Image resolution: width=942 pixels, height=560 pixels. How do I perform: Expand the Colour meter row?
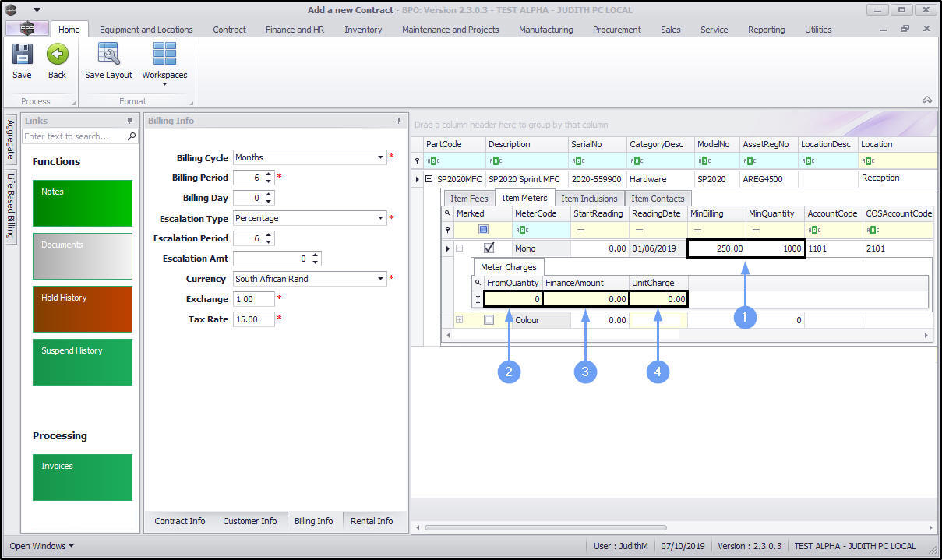click(x=460, y=319)
